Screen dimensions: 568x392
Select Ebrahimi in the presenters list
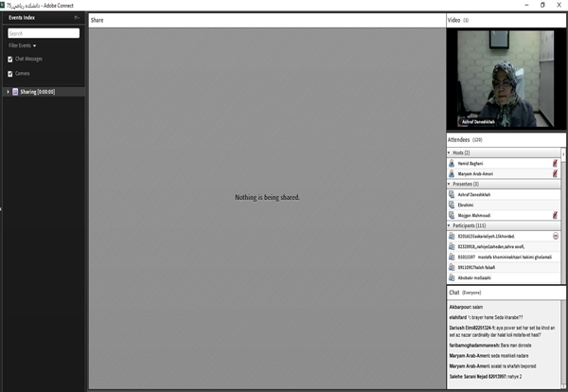tap(466, 205)
